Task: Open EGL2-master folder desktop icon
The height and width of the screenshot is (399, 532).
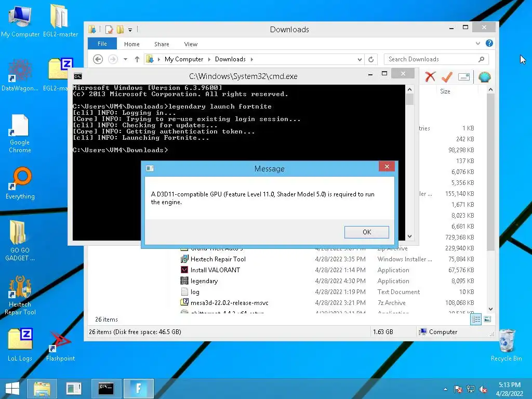Action: [60, 21]
